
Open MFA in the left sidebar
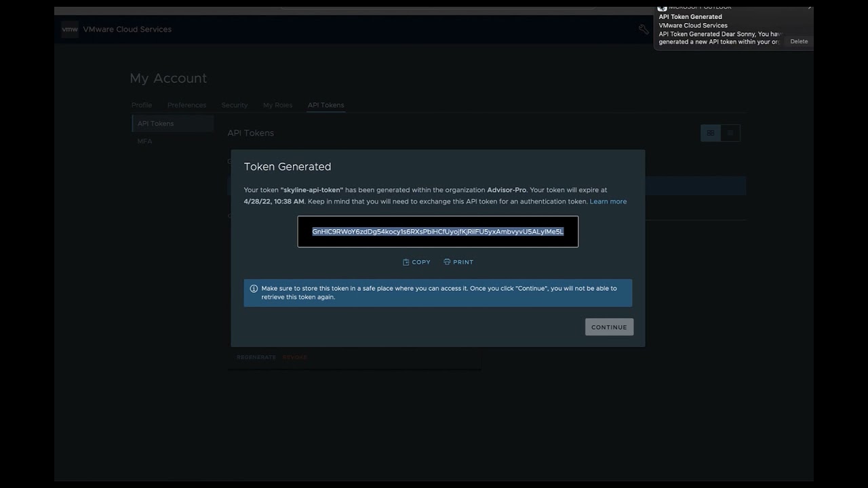click(145, 141)
